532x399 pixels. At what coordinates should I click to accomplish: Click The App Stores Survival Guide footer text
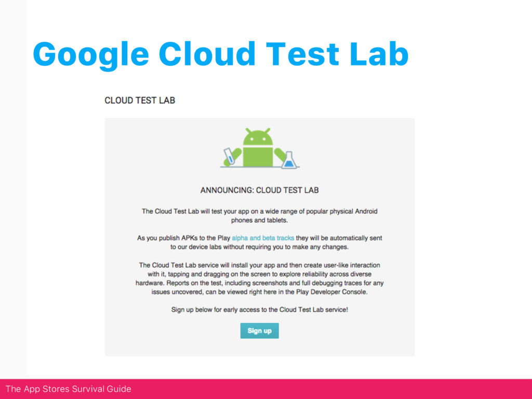(x=68, y=389)
